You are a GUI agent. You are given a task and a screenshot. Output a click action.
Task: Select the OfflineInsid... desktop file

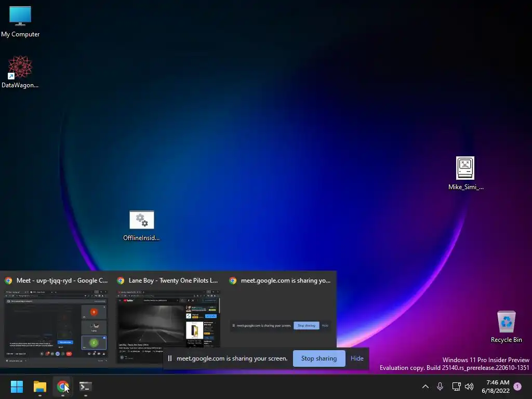[141, 225]
